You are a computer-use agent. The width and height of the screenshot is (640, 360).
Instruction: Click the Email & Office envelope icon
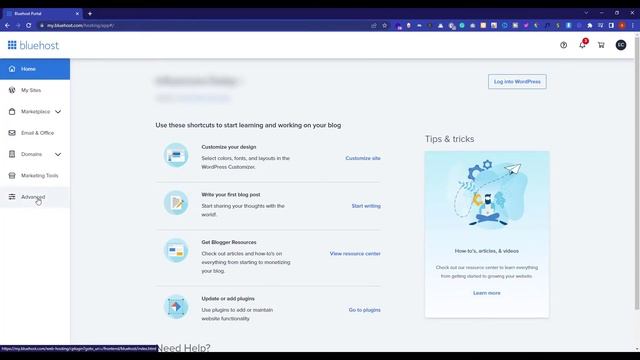click(12, 133)
